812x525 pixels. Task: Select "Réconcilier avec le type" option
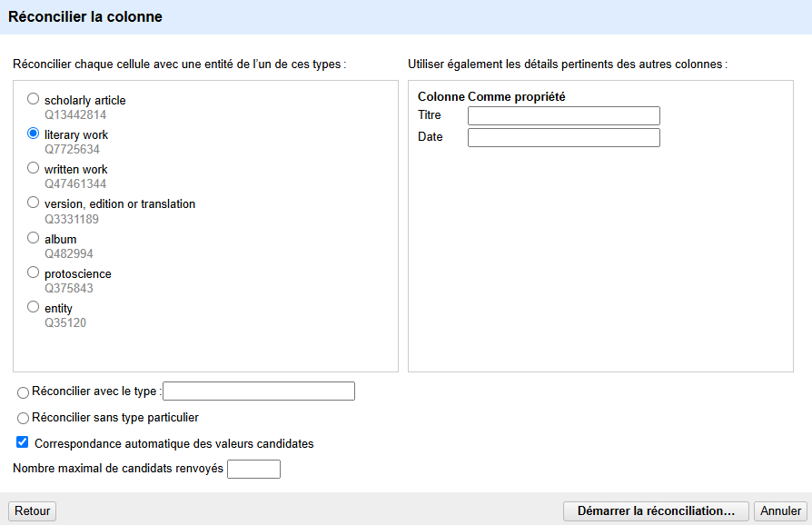point(22,392)
